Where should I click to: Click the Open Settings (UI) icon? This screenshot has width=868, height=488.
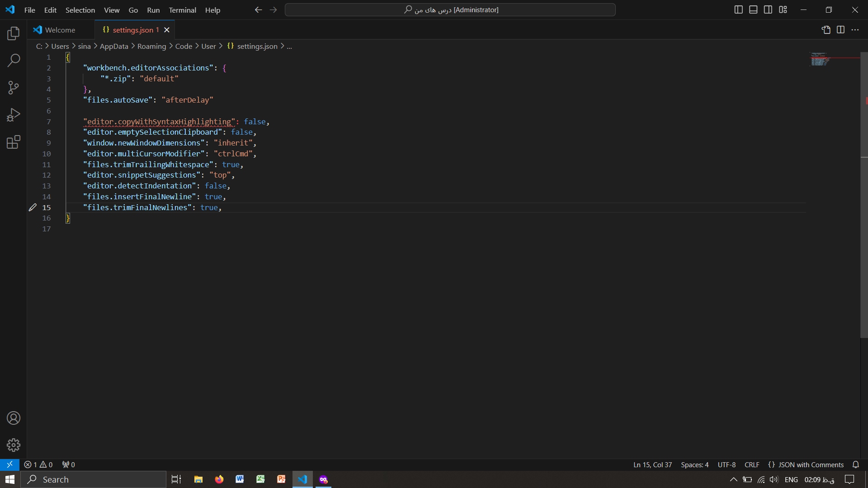(x=826, y=30)
